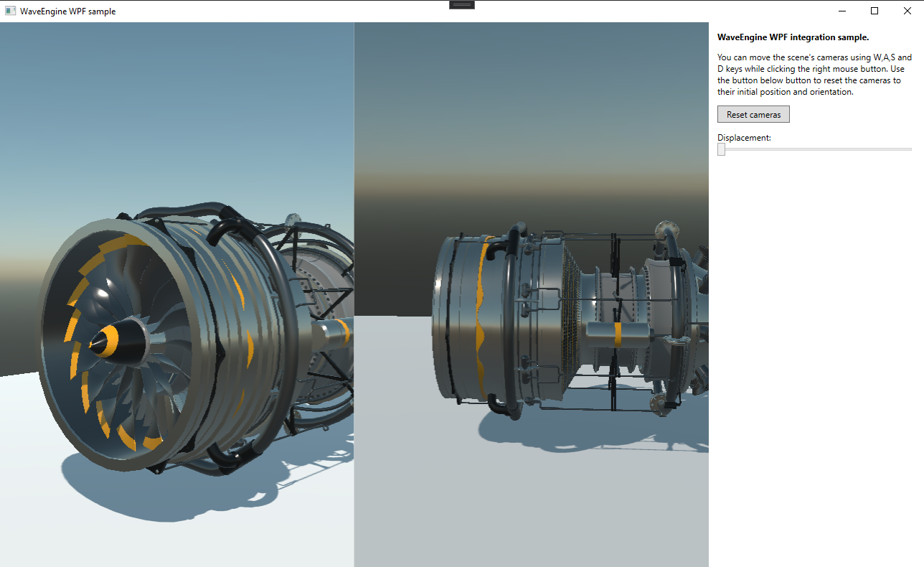Click the right camera side-view viewport
Screen dimensions: 924x567
(x=532, y=294)
